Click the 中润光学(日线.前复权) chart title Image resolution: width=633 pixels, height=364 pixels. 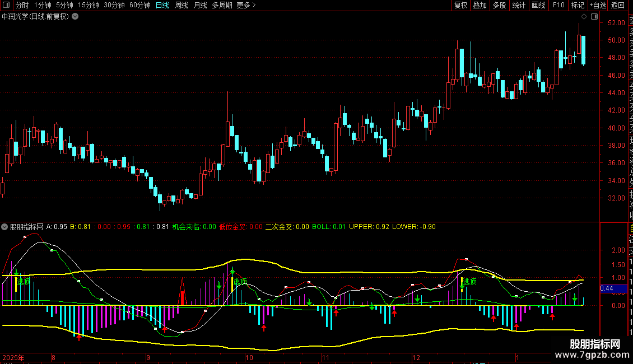click(x=35, y=17)
